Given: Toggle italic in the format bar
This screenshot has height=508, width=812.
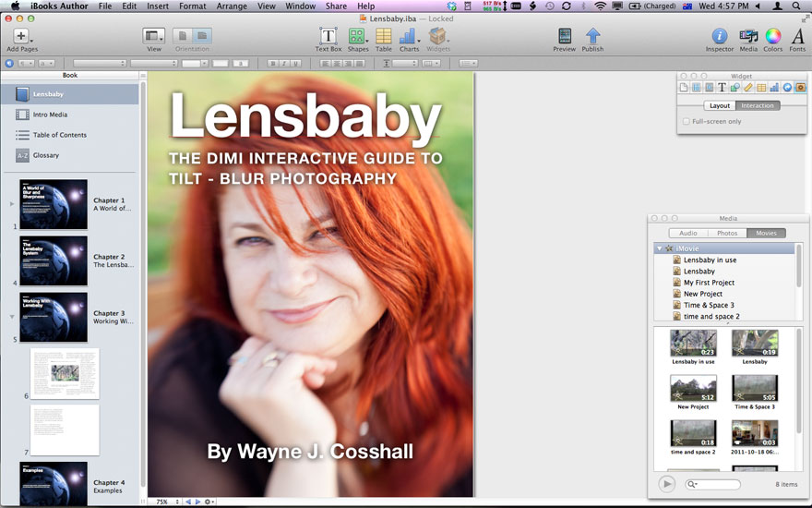Looking at the screenshot, I should click(284, 63).
